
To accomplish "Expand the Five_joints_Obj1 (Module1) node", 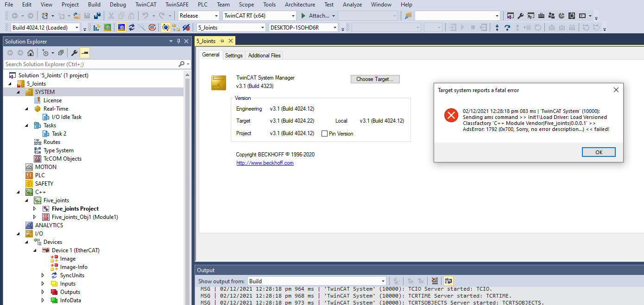I will pos(35,217).
